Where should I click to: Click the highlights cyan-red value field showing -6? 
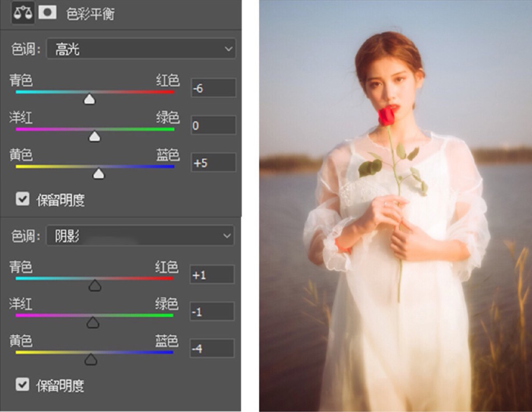[214, 88]
